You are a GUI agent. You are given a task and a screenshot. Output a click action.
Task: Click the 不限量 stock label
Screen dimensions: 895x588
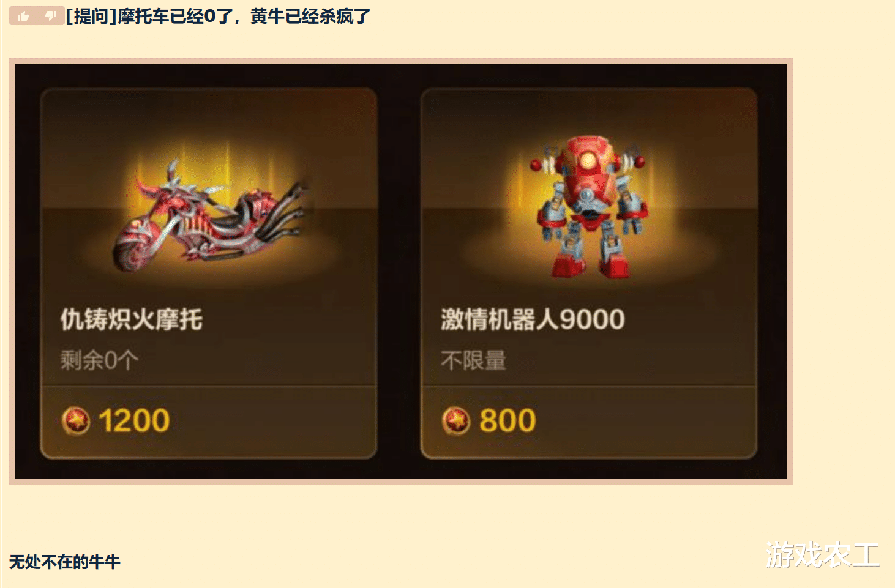coord(473,360)
